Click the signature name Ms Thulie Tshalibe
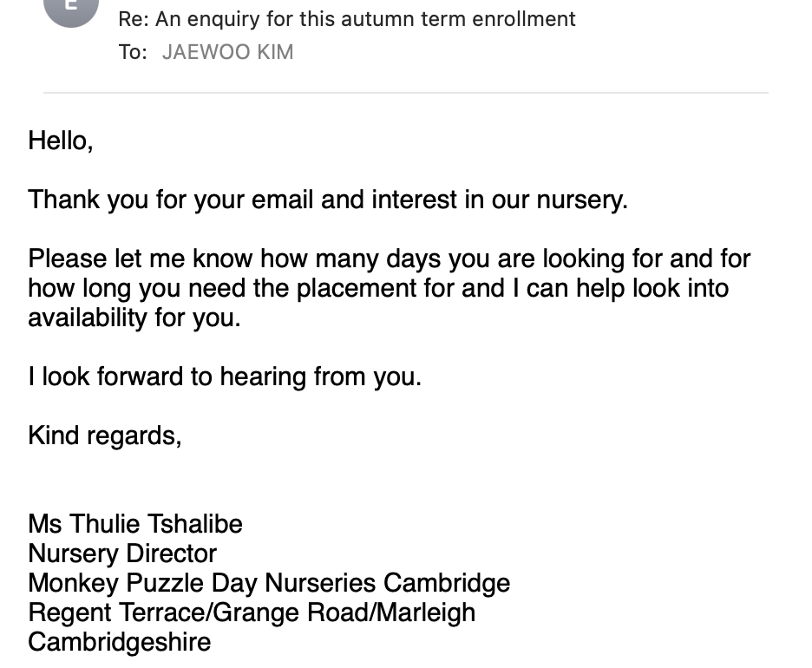 (135, 524)
